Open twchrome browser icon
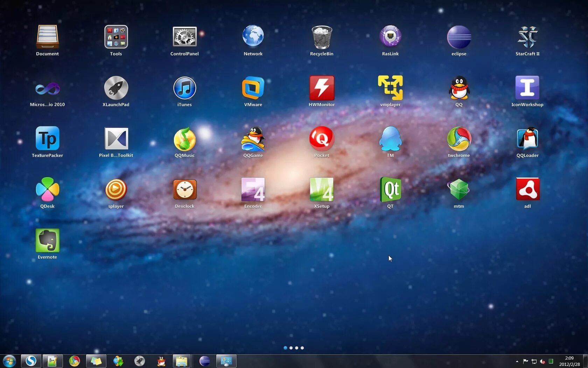The width and height of the screenshot is (588, 368). coord(459,138)
